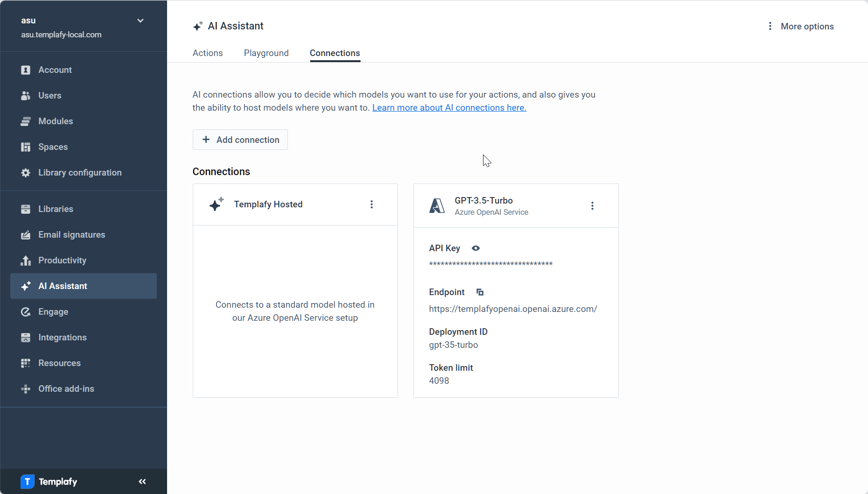Add a new AI connection
The width and height of the screenshot is (868, 494).
coord(240,140)
